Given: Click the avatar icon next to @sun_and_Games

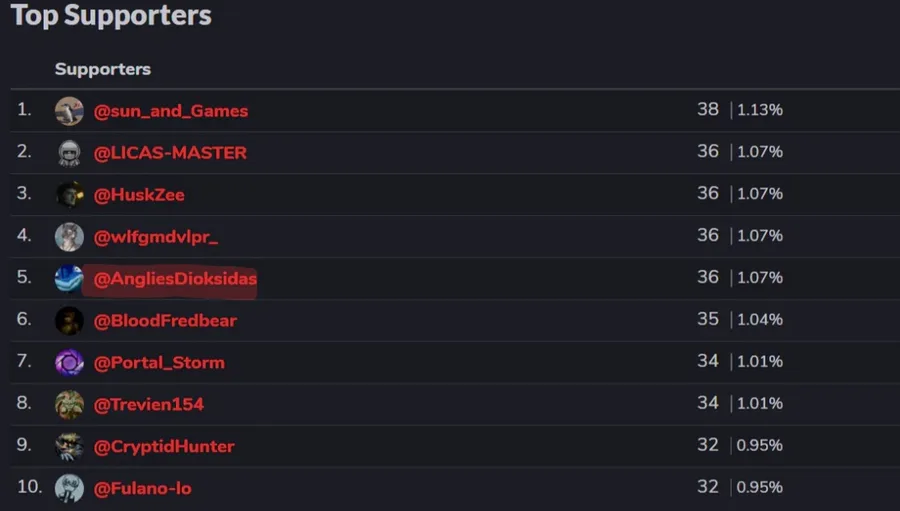Looking at the screenshot, I should pos(69,111).
